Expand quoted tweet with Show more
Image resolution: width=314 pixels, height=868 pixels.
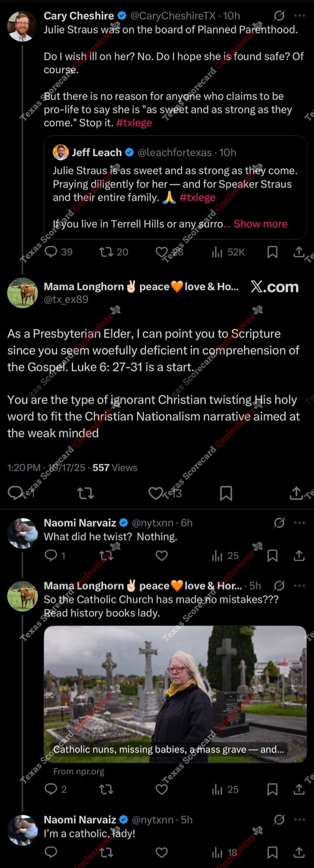coord(260,224)
